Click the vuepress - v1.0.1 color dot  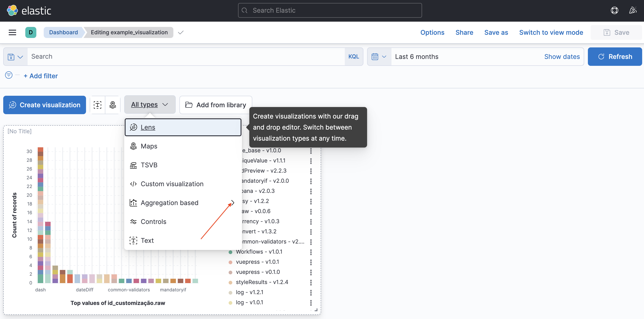pyautogui.click(x=230, y=262)
